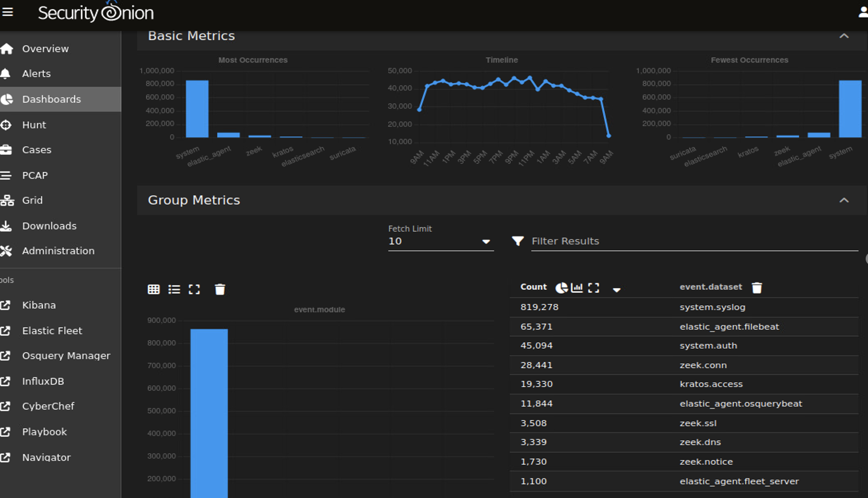Show pie chart for Count table
Image resolution: width=868 pixels, height=498 pixels.
(562, 287)
